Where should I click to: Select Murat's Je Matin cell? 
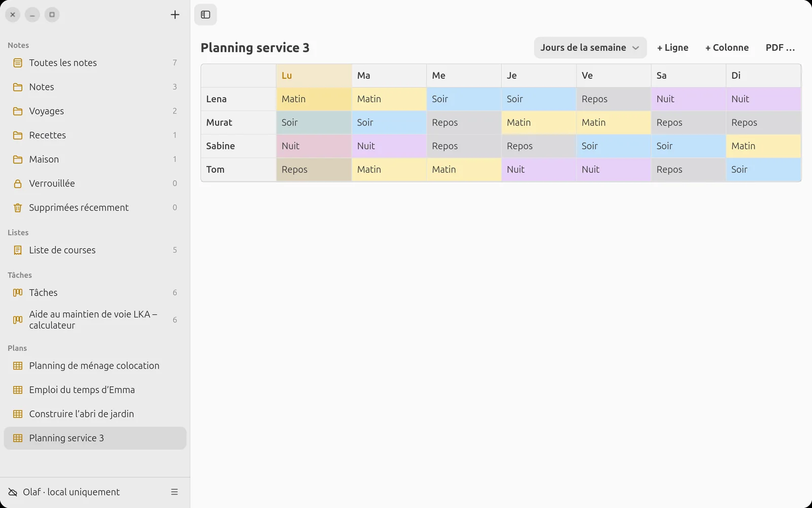(538, 122)
